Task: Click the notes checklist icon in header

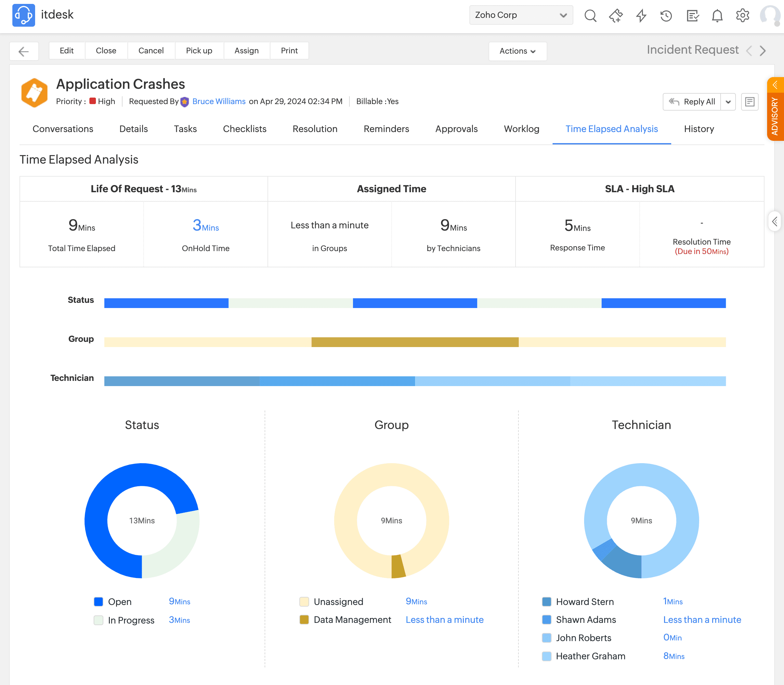Action: (692, 16)
